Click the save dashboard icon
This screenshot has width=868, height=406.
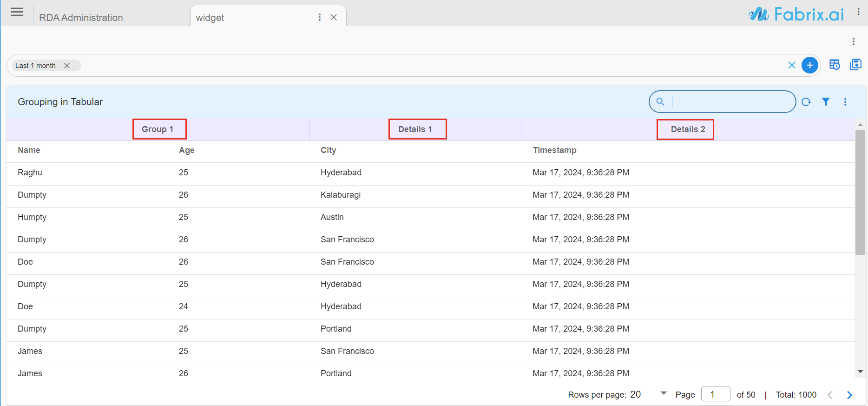[x=855, y=65]
